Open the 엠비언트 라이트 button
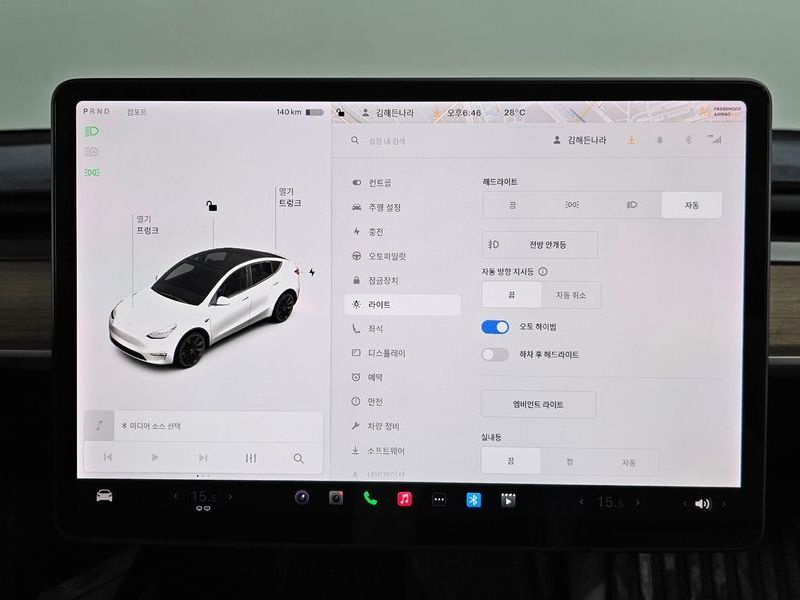The width and height of the screenshot is (800, 600). coord(538,405)
